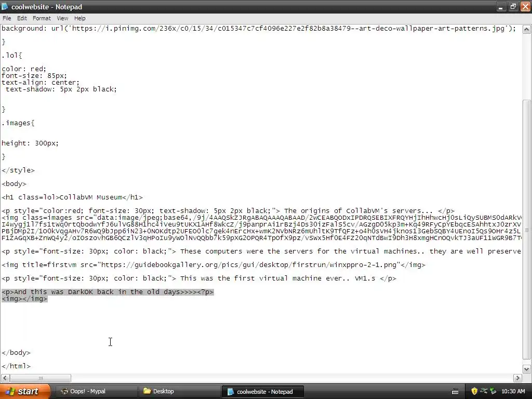Click the vertical scrollbar down arrow
This screenshot has height=399, width=532.
pos(526,369)
